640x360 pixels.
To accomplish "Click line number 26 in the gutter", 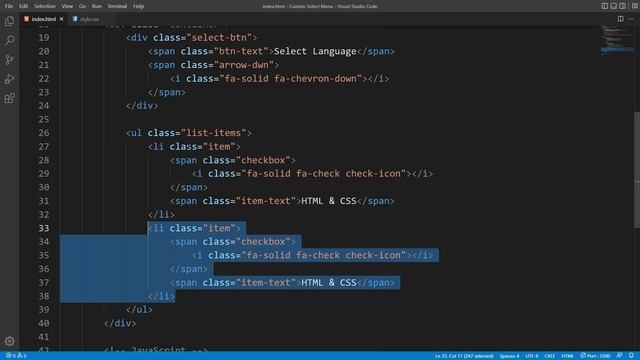I will click(43, 133).
